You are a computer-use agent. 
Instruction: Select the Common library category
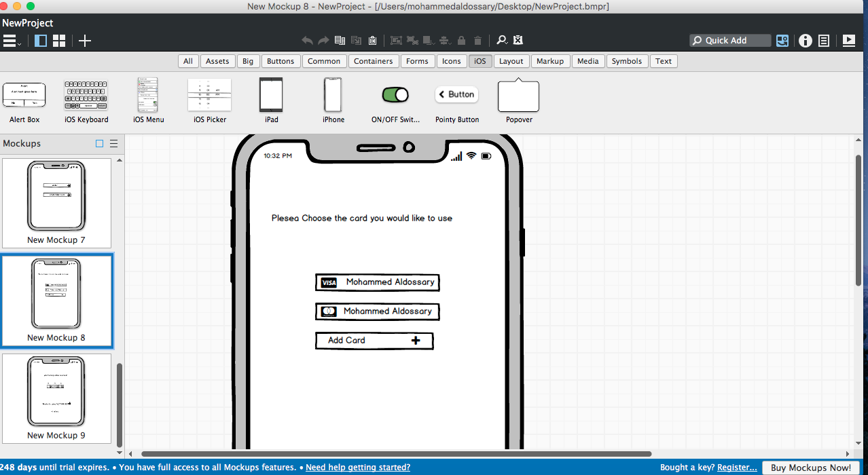[x=324, y=61]
